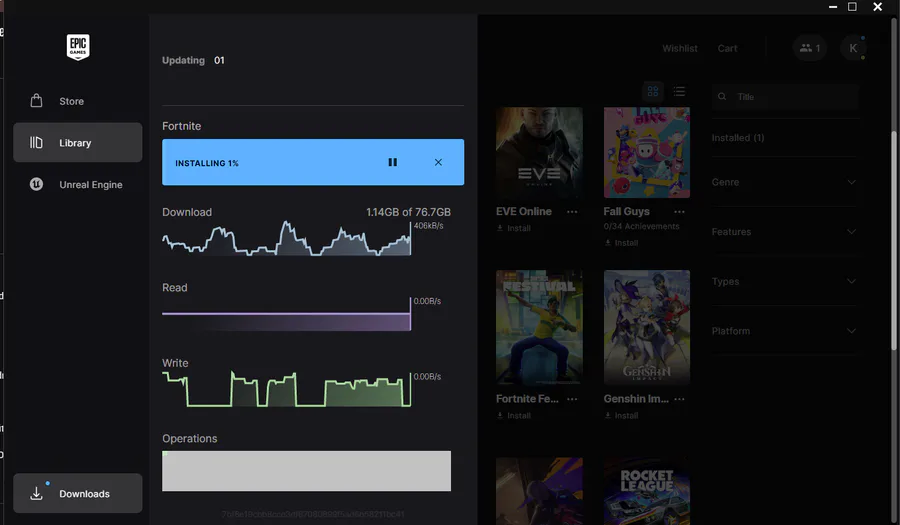The width and height of the screenshot is (900, 525).
Task: Open the friends list icon
Action: [809, 48]
